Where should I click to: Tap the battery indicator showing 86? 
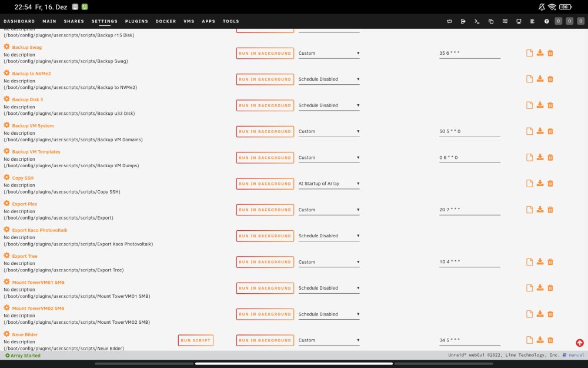click(566, 6)
